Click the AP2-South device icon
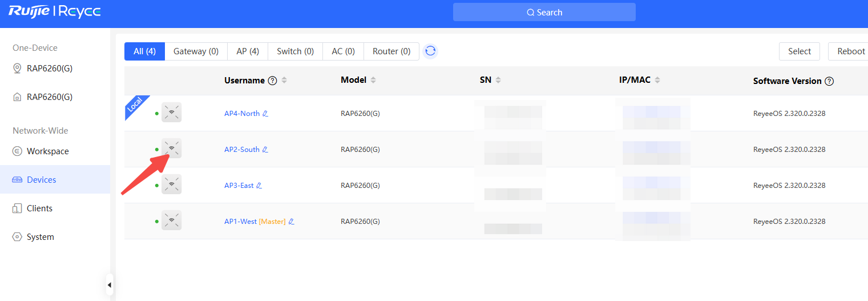868x301 pixels. 171,149
